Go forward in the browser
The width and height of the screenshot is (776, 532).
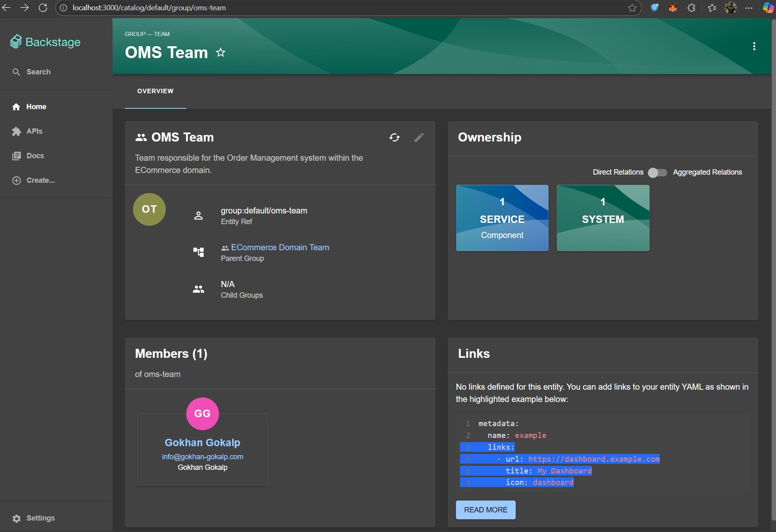(25, 8)
